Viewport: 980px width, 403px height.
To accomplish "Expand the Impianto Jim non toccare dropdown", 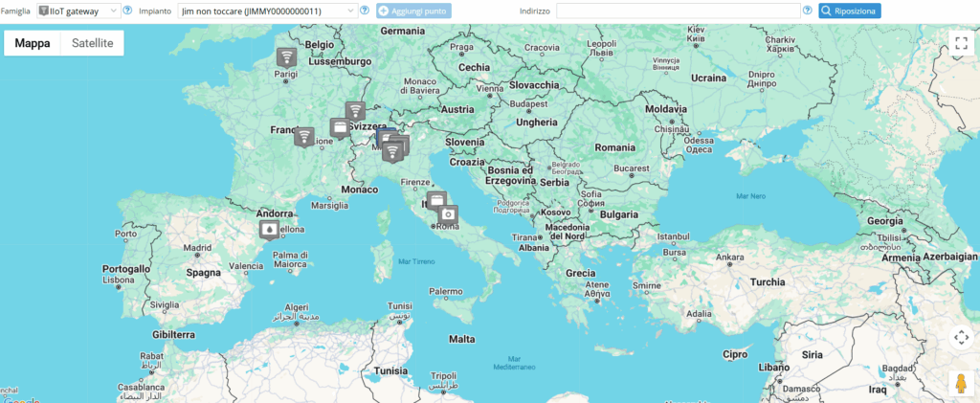I will click(268, 11).
